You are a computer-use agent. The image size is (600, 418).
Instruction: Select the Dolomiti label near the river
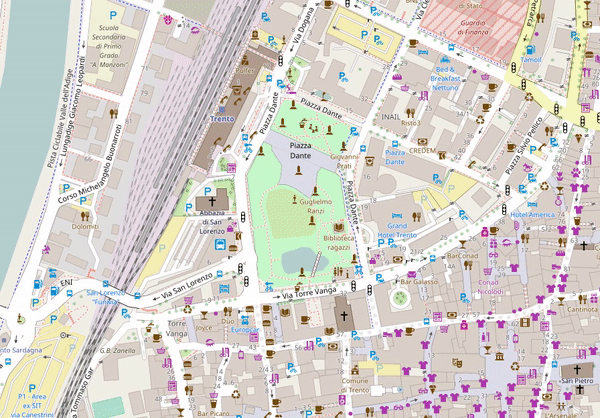pyautogui.click(x=84, y=226)
